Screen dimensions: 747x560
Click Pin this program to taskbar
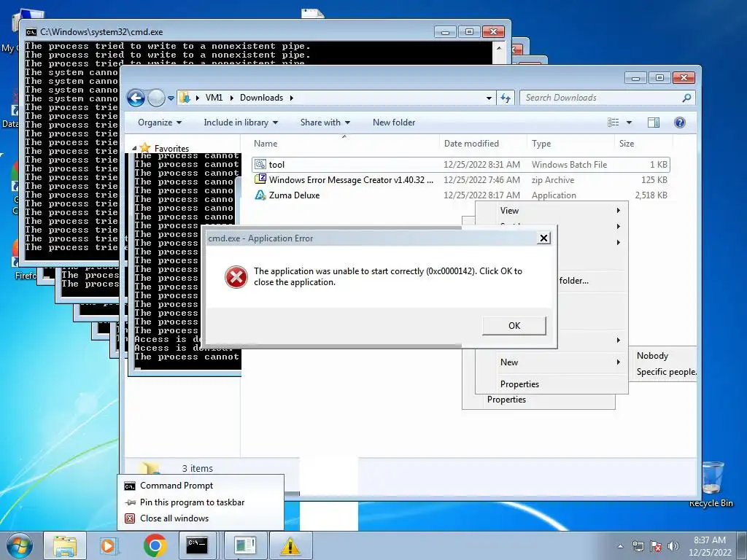pyautogui.click(x=201, y=502)
